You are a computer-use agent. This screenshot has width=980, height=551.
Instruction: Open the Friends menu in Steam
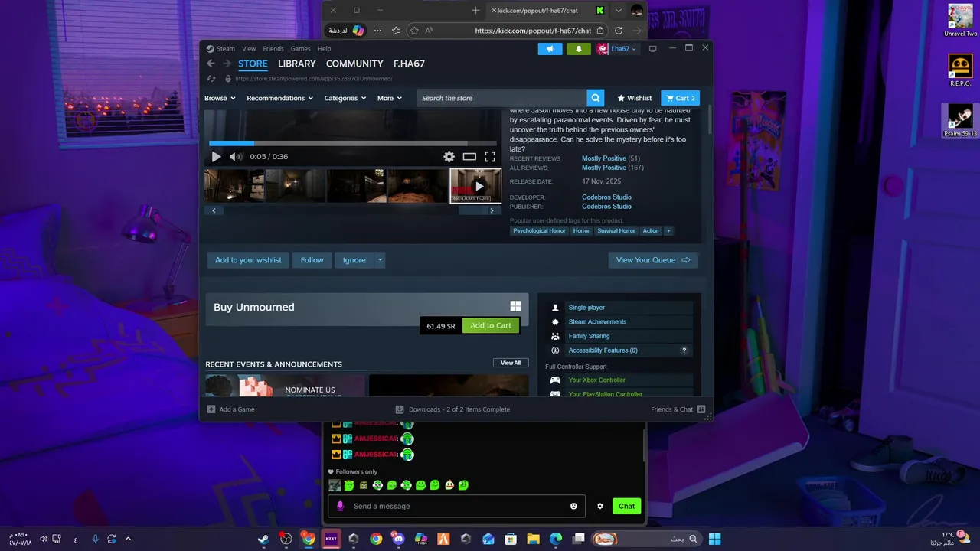pos(273,49)
